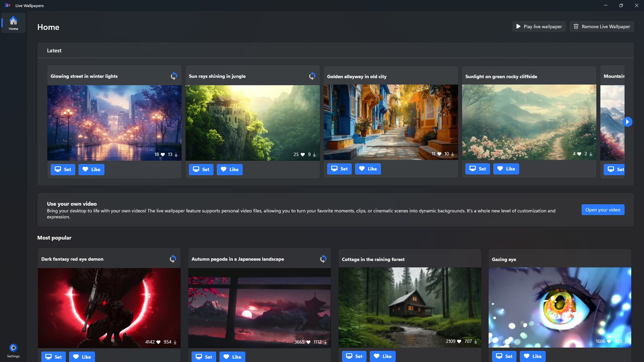
Task: Click the download arrow icon on Dark fantasy red eye demon
Action: pos(175,342)
